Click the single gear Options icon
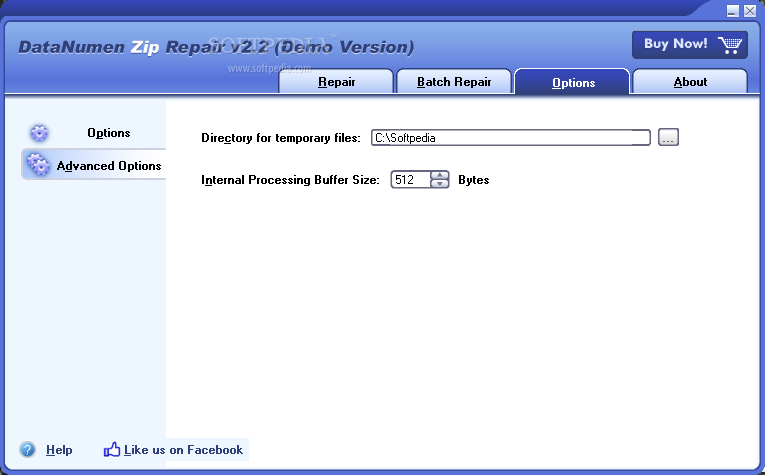The width and height of the screenshot is (765, 475). 39,133
